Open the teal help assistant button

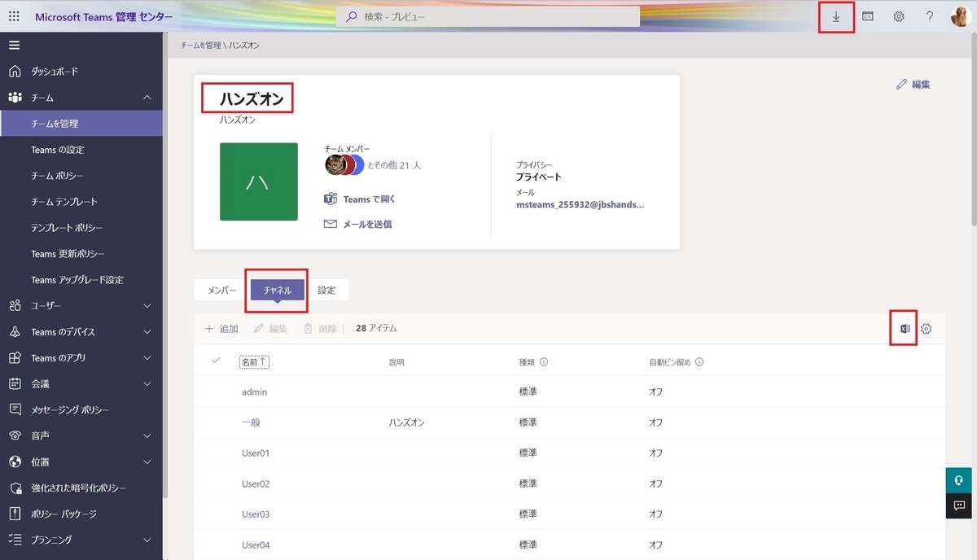(x=958, y=480)
